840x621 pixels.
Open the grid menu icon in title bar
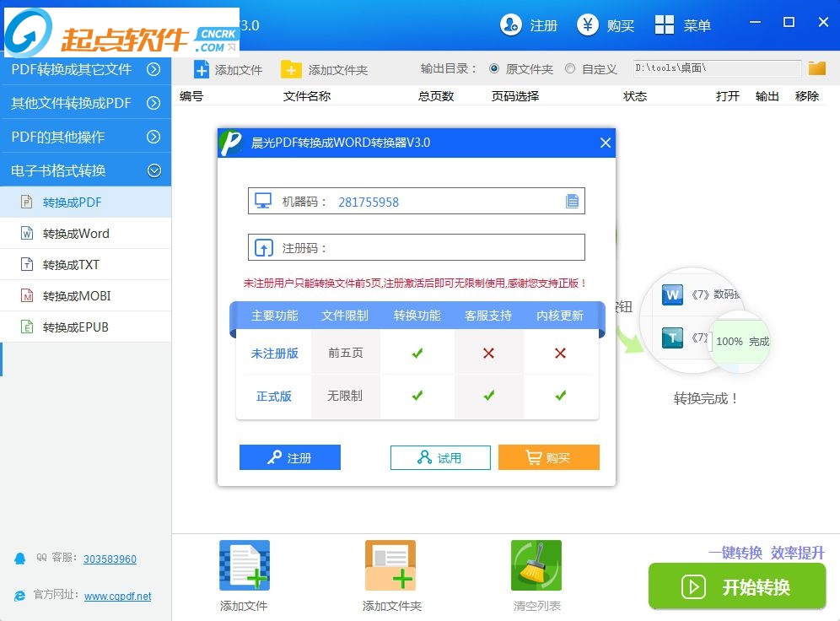click(x=665, y=24)
